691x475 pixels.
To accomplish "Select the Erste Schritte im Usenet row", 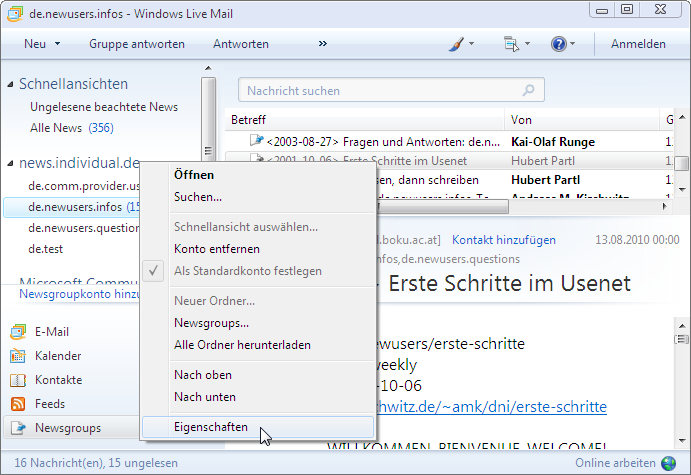I will [449, 161].
